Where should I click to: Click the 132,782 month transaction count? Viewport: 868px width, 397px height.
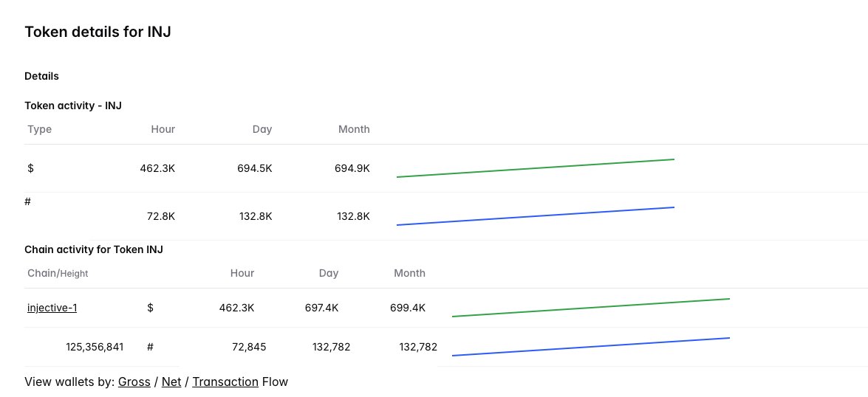tap(418, 348)
